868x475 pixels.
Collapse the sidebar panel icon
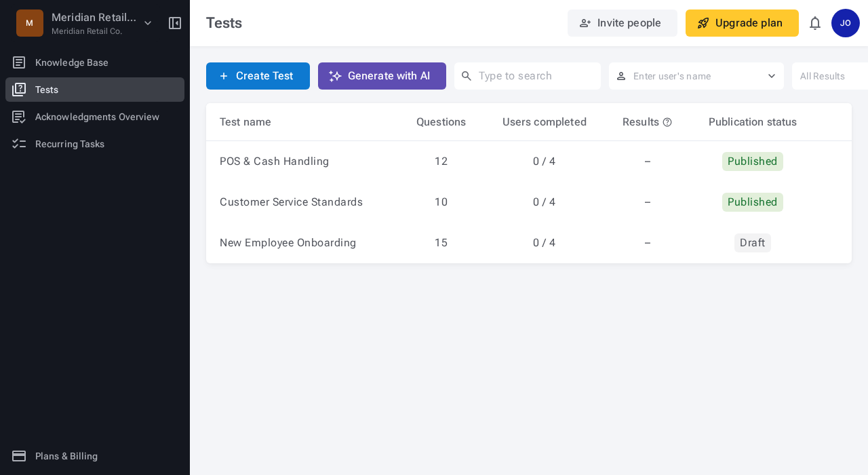click(175, 23)
